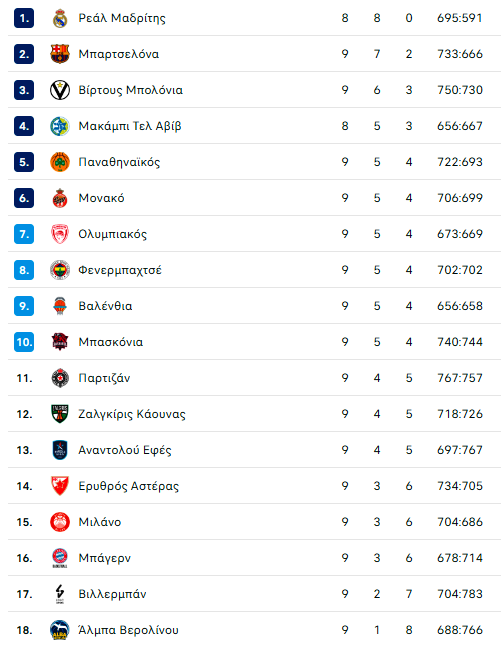Click the Partizan black-and-white logo
501x646 pixels.
pos(60,378)
